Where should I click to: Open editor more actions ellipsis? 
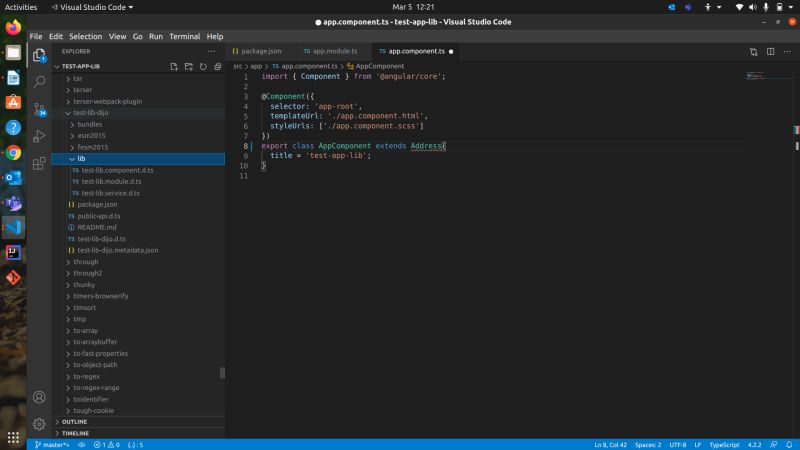pos(787,52)
